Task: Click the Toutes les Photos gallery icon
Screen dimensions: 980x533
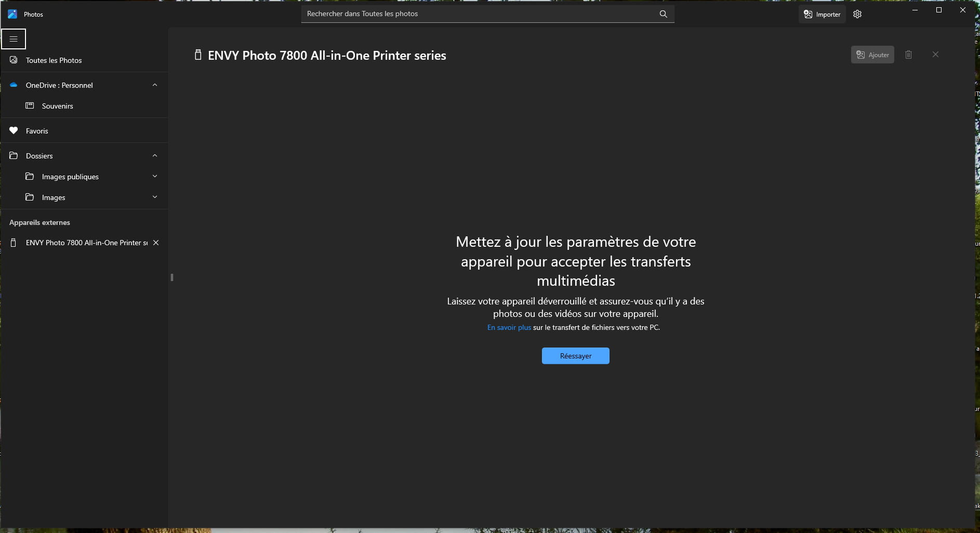Action: (x=14, y=60)
